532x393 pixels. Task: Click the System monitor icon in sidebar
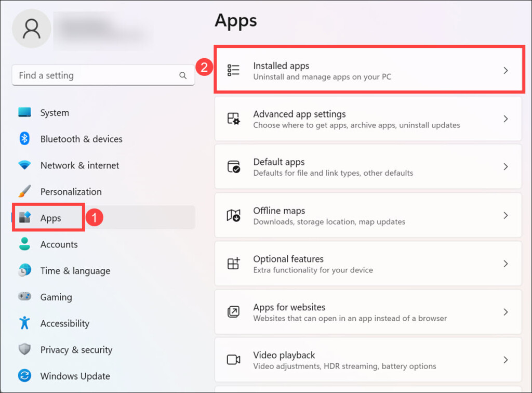coord(24,112)
